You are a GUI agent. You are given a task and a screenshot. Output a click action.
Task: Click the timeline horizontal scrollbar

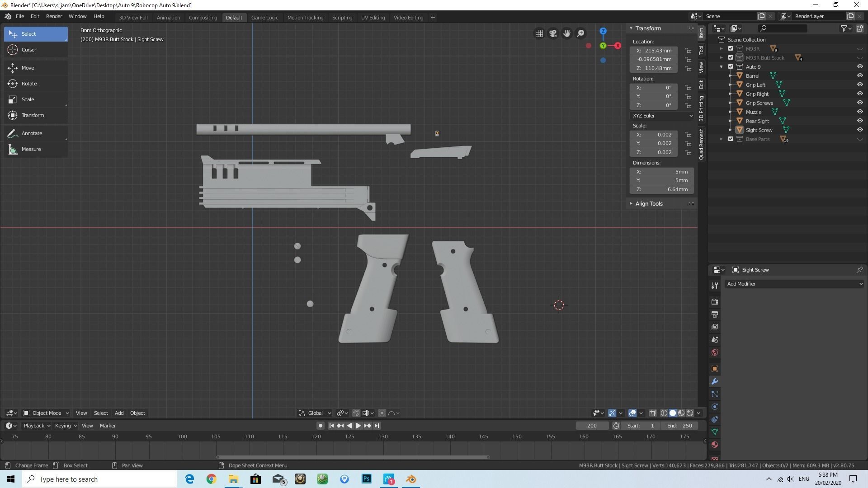[x=353, y=457]
